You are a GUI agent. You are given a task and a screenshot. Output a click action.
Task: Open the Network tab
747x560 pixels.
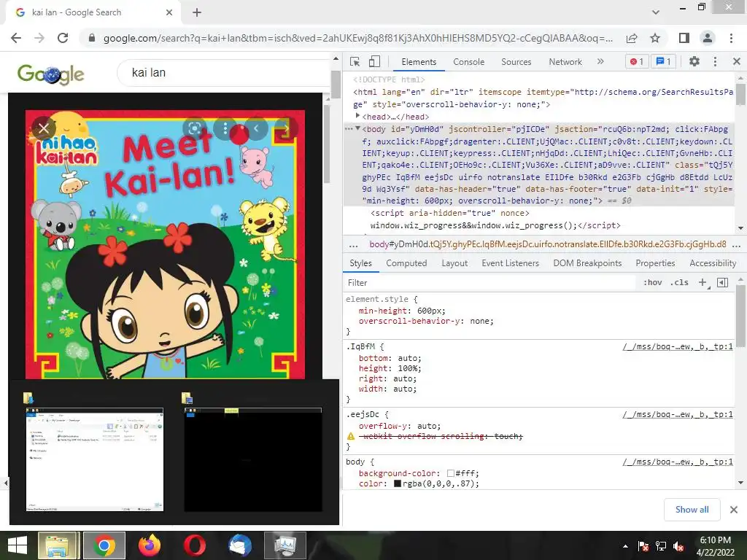point(565,62)
